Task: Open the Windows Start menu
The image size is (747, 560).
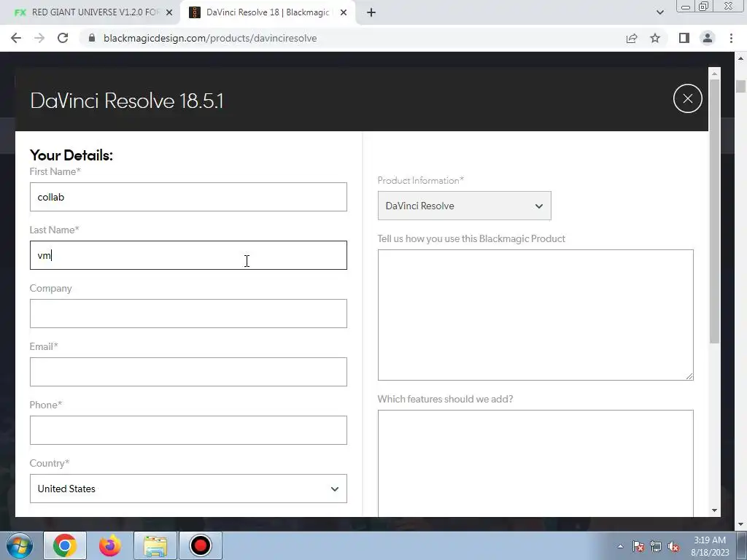Action: (x=20, y=545)
